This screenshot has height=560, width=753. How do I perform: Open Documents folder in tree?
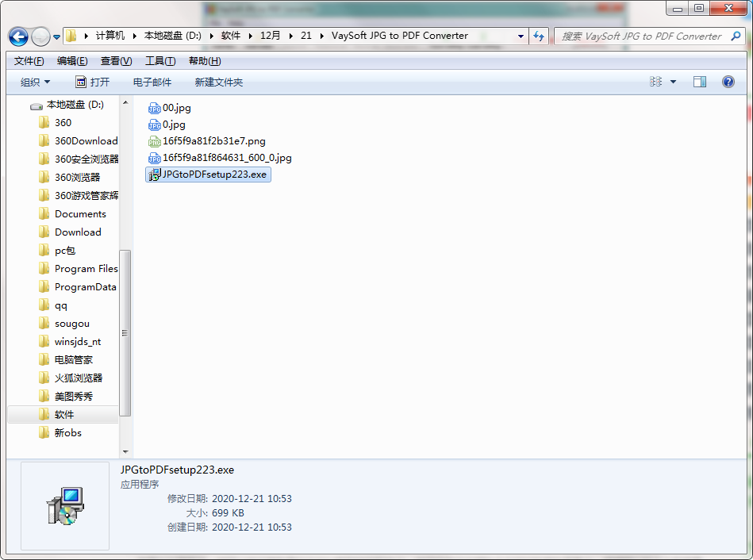click(x=72, y=213)
